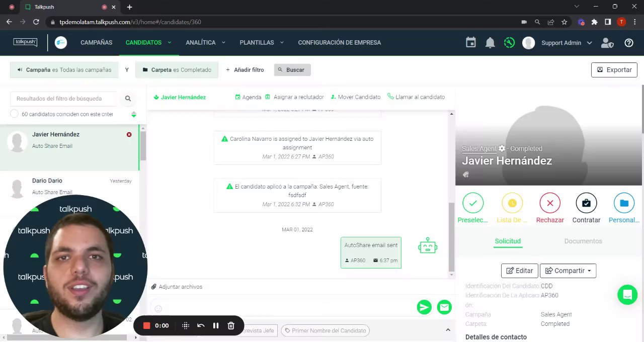Click the gear icon next to Sales Agent
This screenshot has height=342, width=644.
[502, 149]
